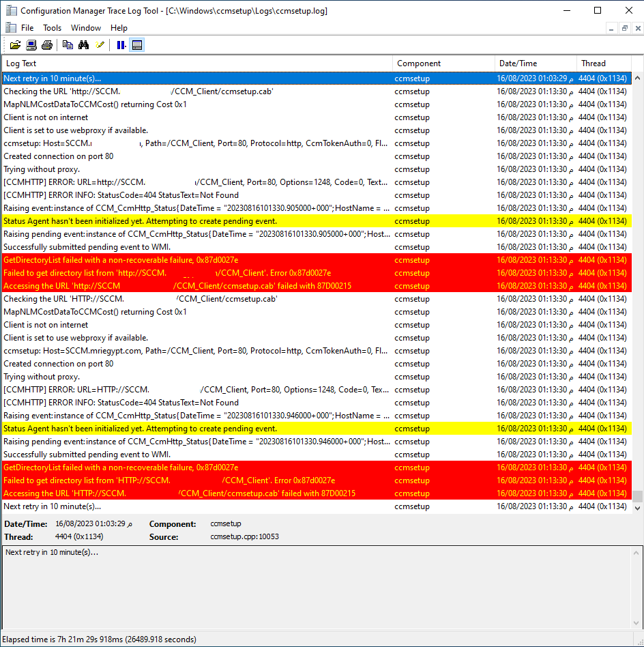Viewport: 644px width, 647px height.
Task: Select red row "Failed to get directory list from 'http://SCCM."
Action: pos(317,273)
